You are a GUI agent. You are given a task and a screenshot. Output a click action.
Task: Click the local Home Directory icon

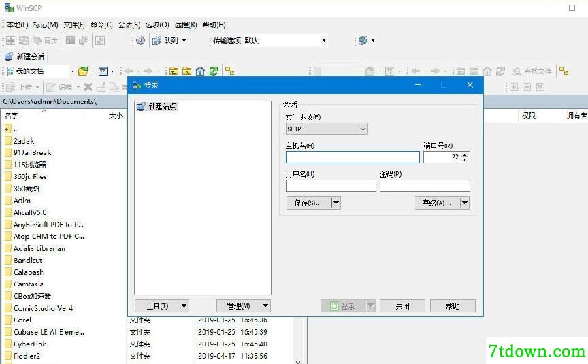click(200, 71)
